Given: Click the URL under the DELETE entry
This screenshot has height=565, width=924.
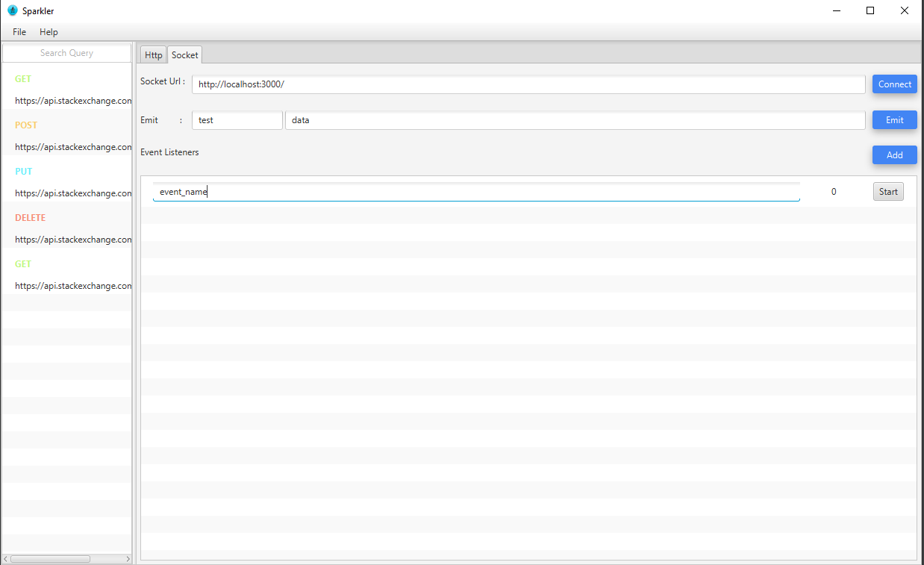Looking at the screenshot, I should [x=73, y=240].
